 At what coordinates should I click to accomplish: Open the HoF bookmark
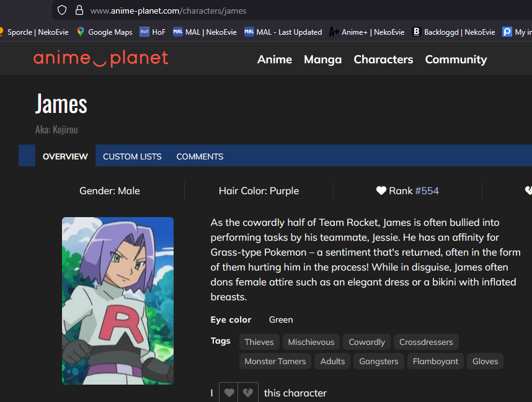pyautogui.click(x=153, y=32)
